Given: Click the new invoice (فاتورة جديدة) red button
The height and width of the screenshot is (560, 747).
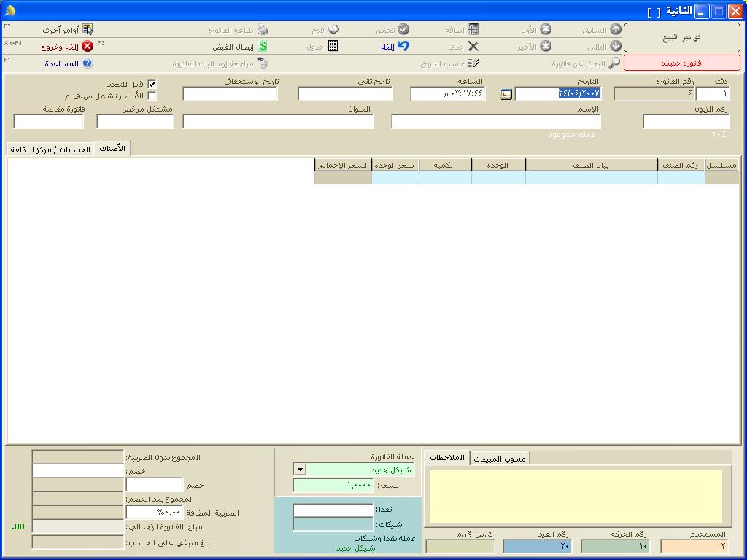Looking at the screenshot, I should tap(682, 63).
